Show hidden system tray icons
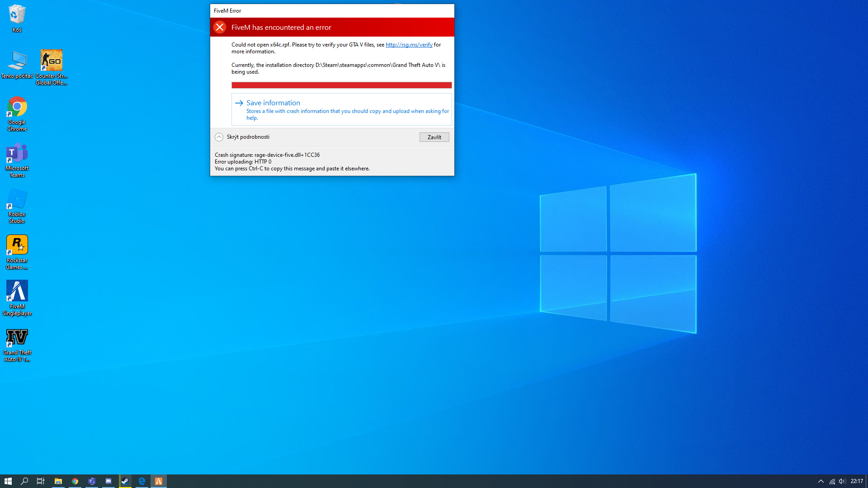Viewport: 868px width, 488px height. tap(821, 481)
